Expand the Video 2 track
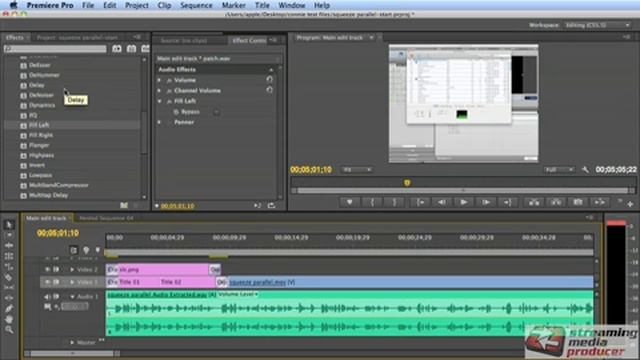The height and width of the screenshot is (360, 640). pyautogui.click(x=72, y=269)
